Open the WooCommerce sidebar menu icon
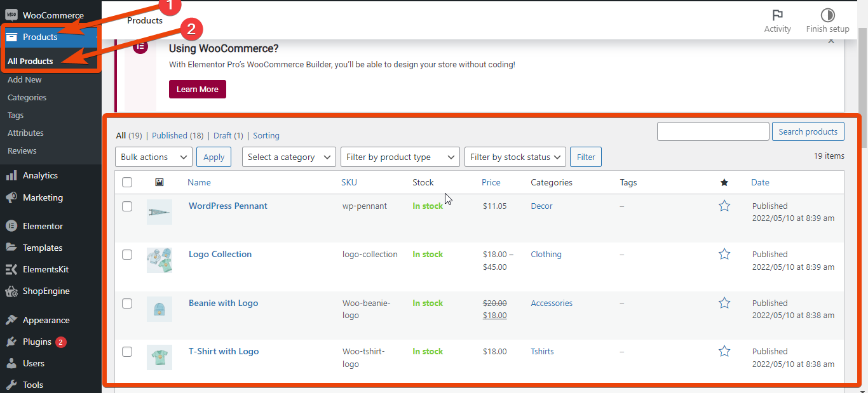Viewport: 868px width, 393px height. [11, 15]
